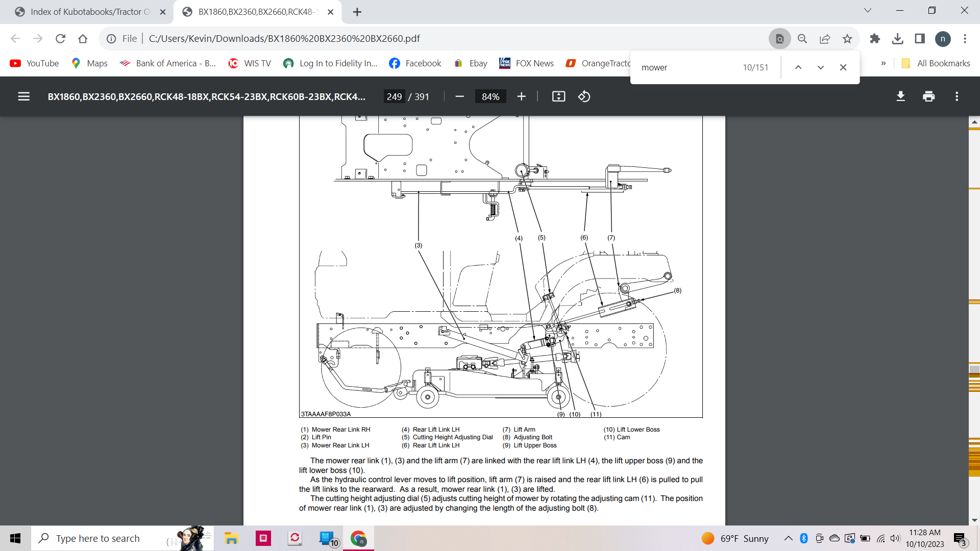Go back to previous page
The height and width of the screenshot is (551, 980).
click(x=15, y=38)
